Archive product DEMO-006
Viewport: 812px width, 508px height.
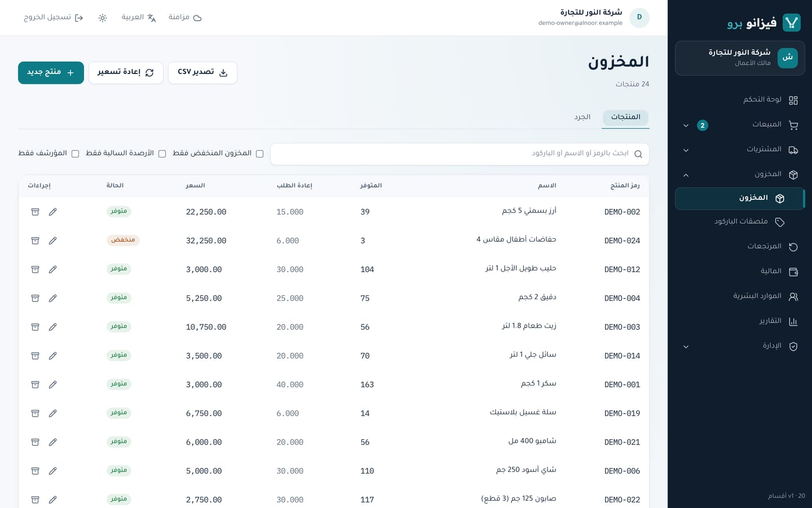pos(35,471)
